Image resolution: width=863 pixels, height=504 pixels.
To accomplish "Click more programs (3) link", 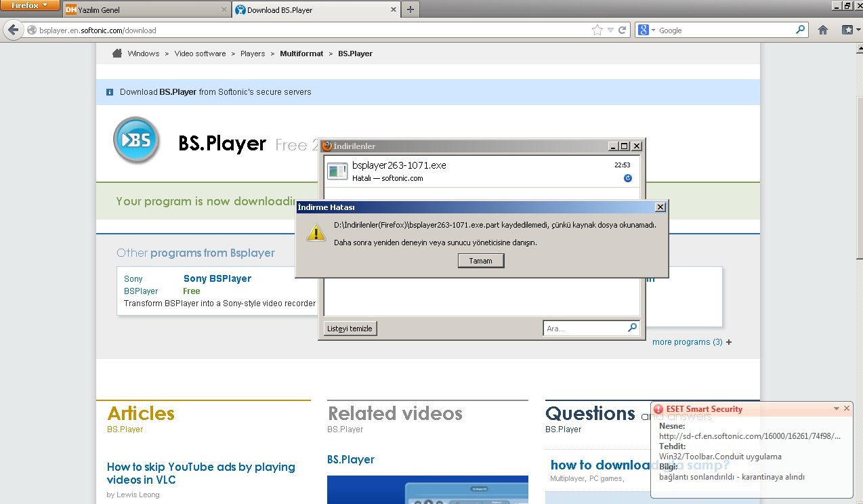I will coord(687,342).
